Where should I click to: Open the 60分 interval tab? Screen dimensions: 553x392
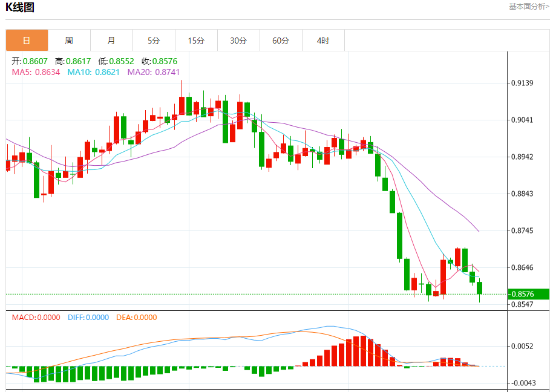click(281, 41)
